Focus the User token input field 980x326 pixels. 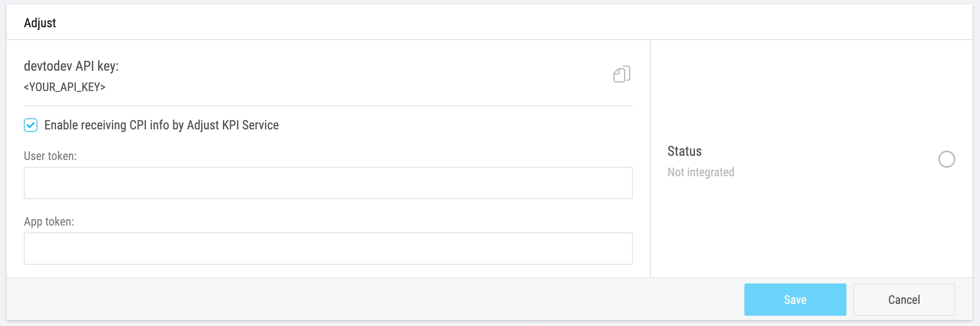tap(328, 183)
